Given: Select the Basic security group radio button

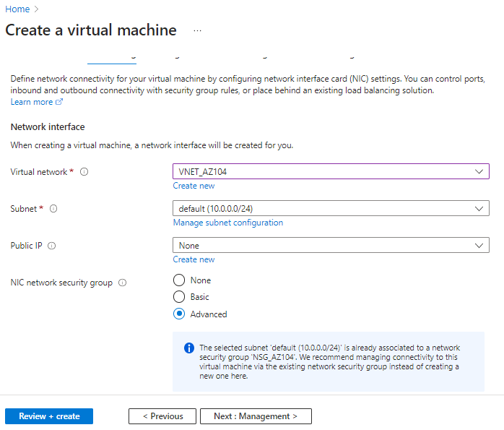Looking at the screenshot, I should 179,297.
